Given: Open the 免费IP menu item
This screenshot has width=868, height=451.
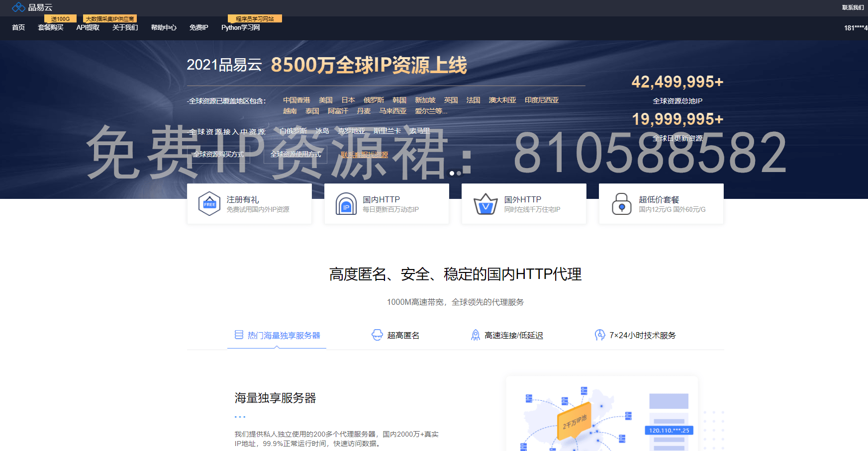Looking at the screenshot, I should pos(198,27).
